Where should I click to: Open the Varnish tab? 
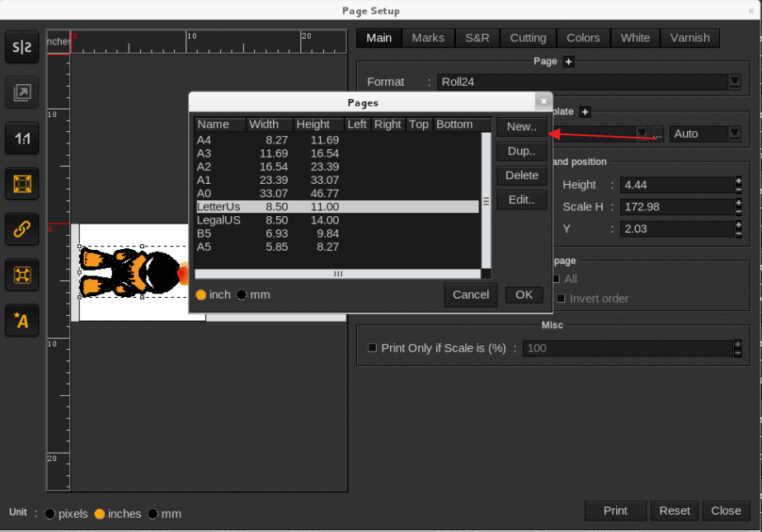[689, 38]
